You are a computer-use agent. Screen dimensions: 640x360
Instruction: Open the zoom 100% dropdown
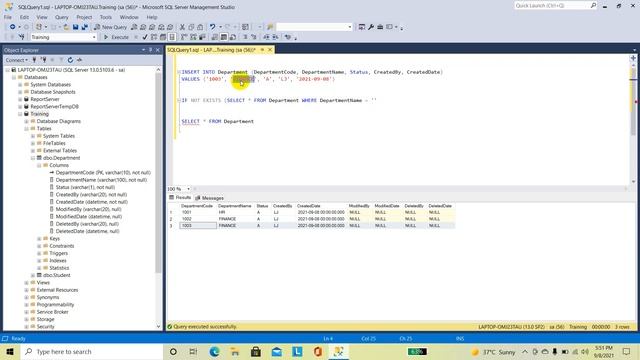click(188, 189)
